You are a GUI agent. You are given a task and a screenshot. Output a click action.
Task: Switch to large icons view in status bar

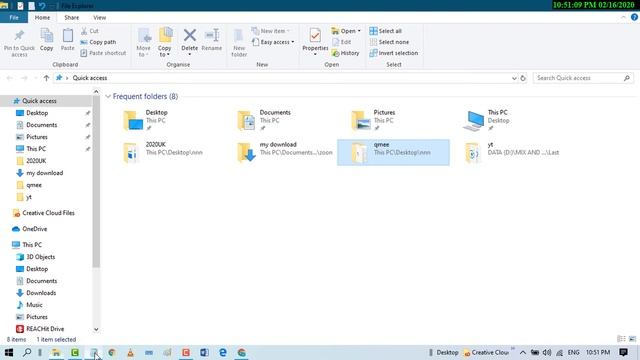[x=632, y=339]
